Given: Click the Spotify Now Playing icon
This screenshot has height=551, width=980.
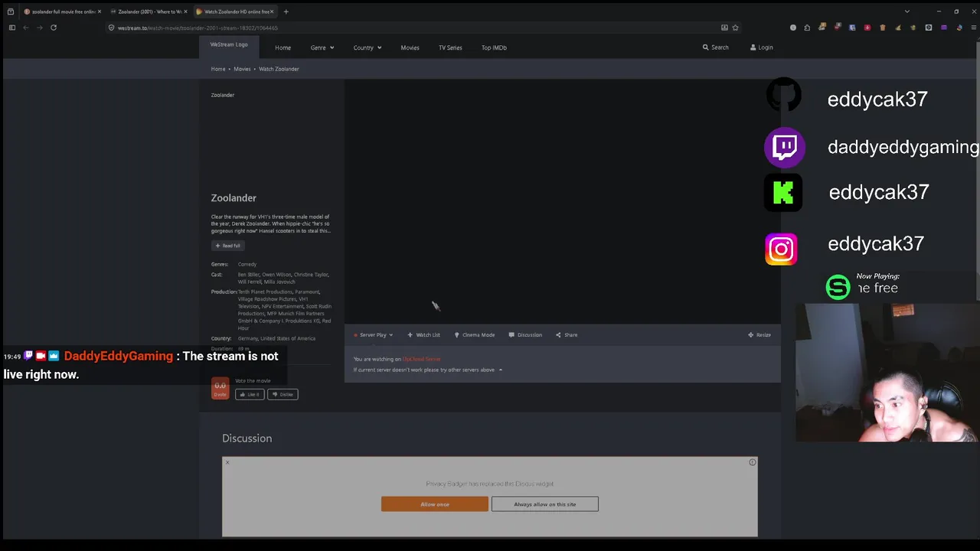Looking at the screenshot, I should pyautogui.click(x=838, y=287).
